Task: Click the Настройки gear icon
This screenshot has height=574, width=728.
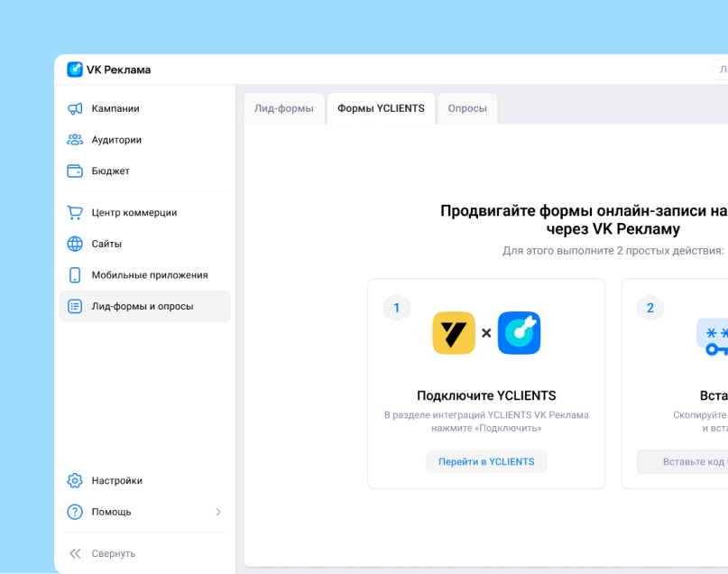Action: (75, 481)
